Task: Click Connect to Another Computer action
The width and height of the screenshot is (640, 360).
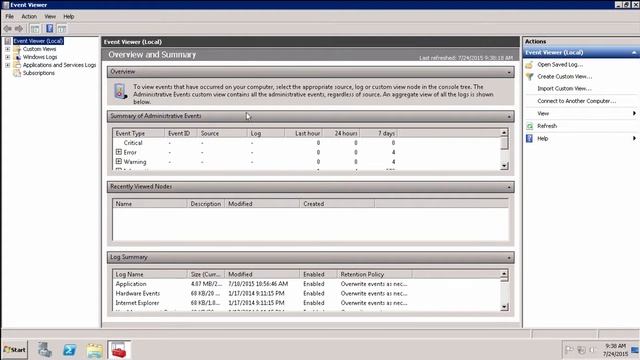Action: pos(576,101)
